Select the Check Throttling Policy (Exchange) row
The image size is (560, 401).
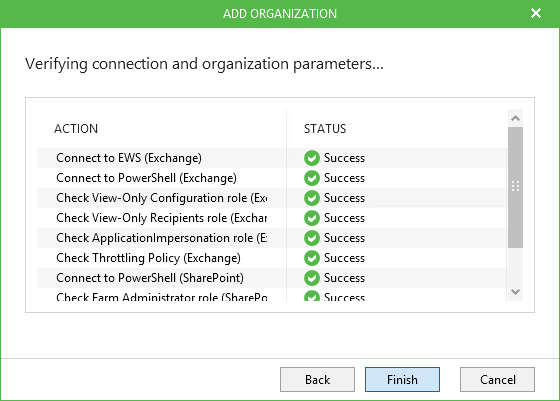pos(271,258)
